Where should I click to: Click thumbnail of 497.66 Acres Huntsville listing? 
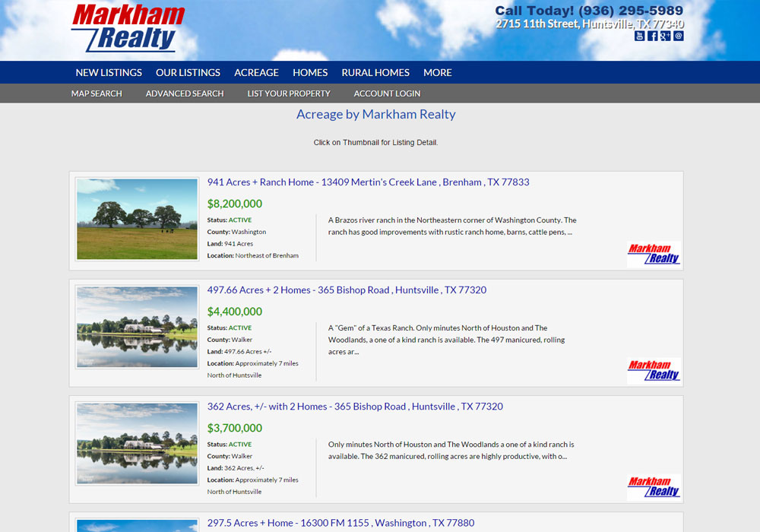[x=137, y=327]
